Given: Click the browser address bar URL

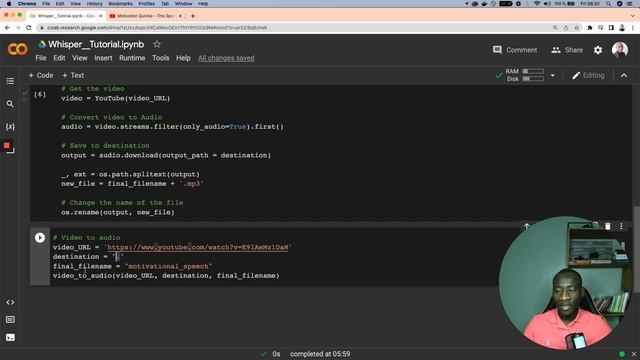Looking at the screenshot, I should point(157,28).
